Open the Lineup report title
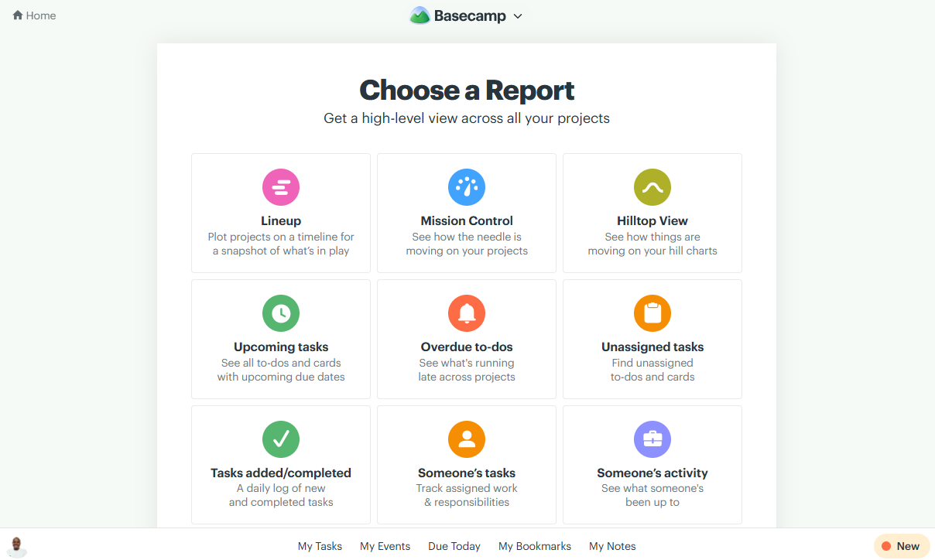The image size is (935, 560). pyautogui.click(x=281, y=221)
